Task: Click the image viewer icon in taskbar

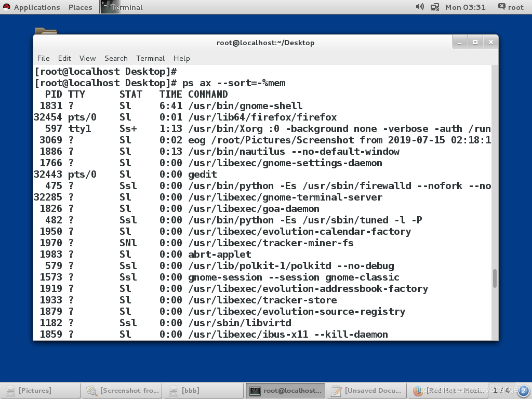Action: point(91,391)
